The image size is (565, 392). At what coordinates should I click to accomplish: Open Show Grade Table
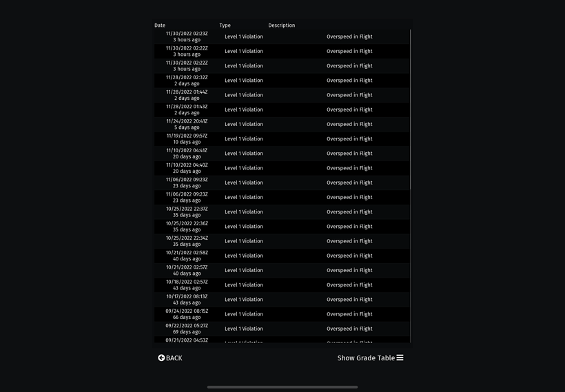click(370, 358)
